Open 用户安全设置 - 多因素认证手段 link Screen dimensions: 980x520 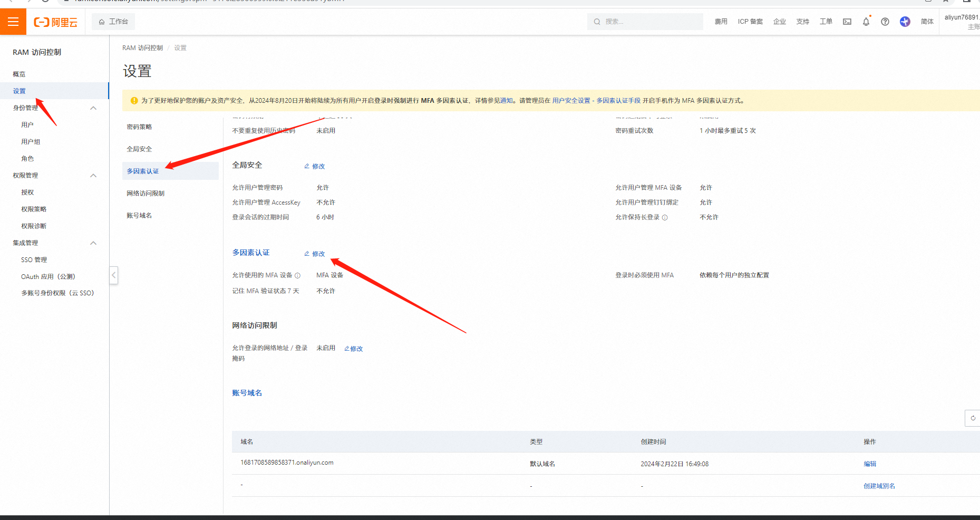tap(596, 101)
